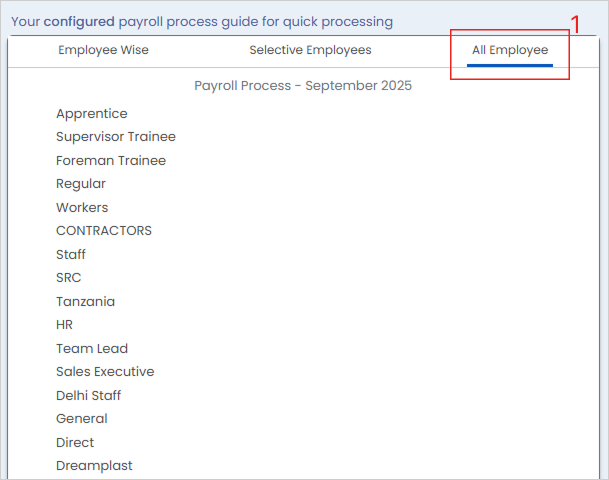Click the SRC list entry
The width and height of the screenshot is (609, 480).
69,278
